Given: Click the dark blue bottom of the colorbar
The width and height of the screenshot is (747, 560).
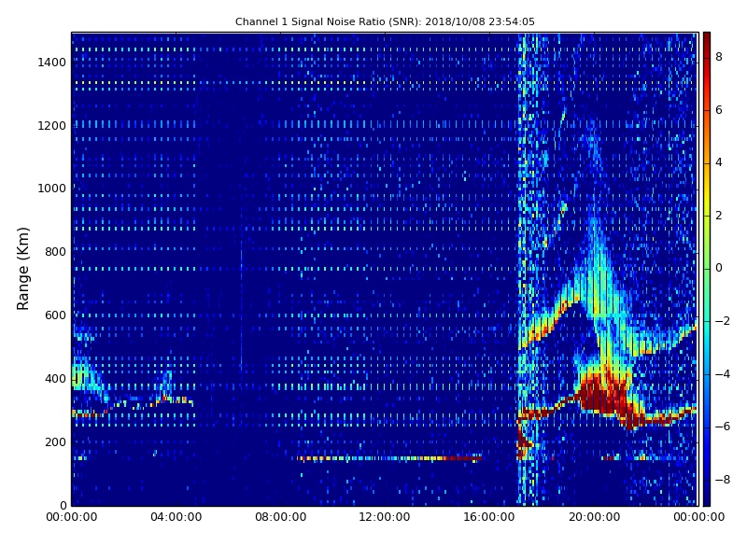Looking at the screenshot, I should click(707, 496).
